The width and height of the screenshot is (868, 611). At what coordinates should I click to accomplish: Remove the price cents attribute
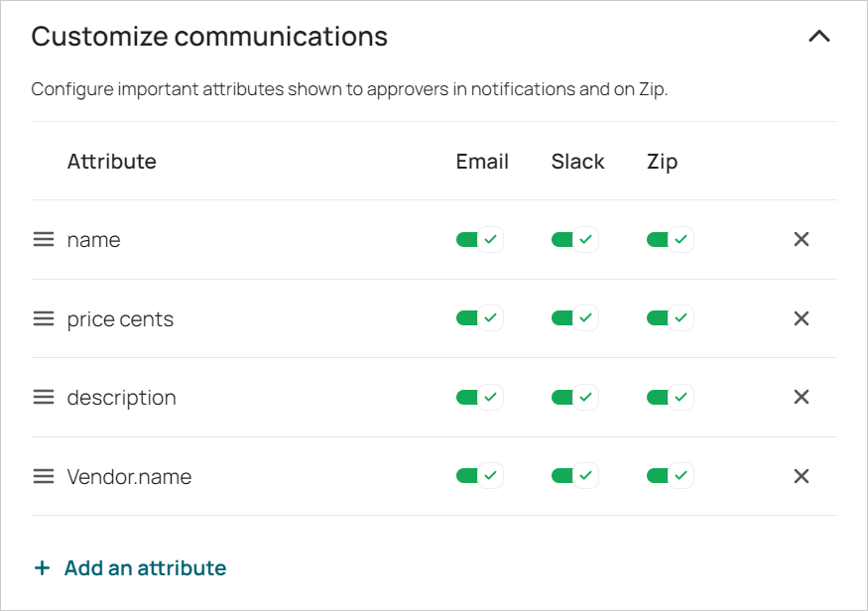click(x=802, y=318)
